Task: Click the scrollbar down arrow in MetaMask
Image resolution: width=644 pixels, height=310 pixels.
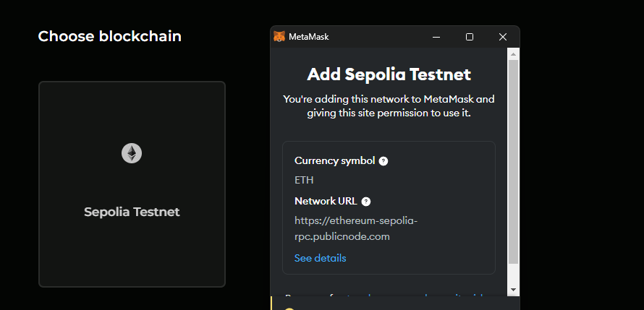Action: (x=513, y=289)
